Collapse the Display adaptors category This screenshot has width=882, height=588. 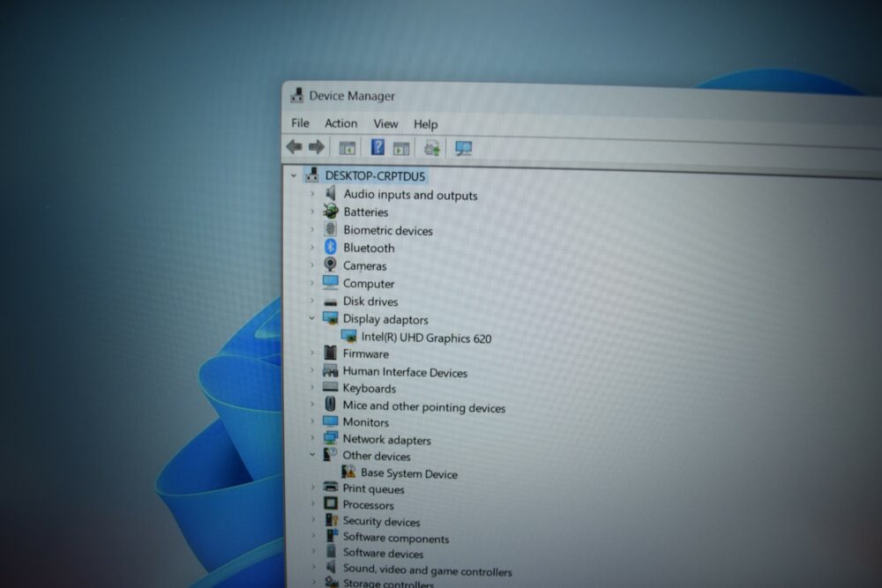(x=311, y=318)
